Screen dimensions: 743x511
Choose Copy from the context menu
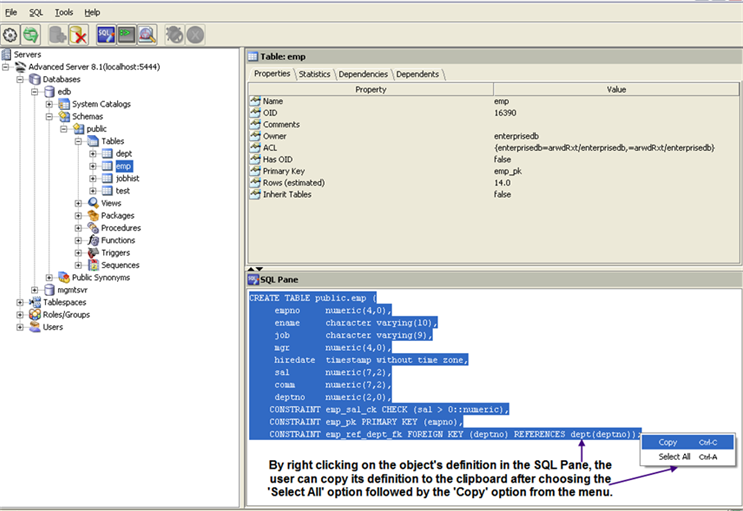click(x=668, y=442)
